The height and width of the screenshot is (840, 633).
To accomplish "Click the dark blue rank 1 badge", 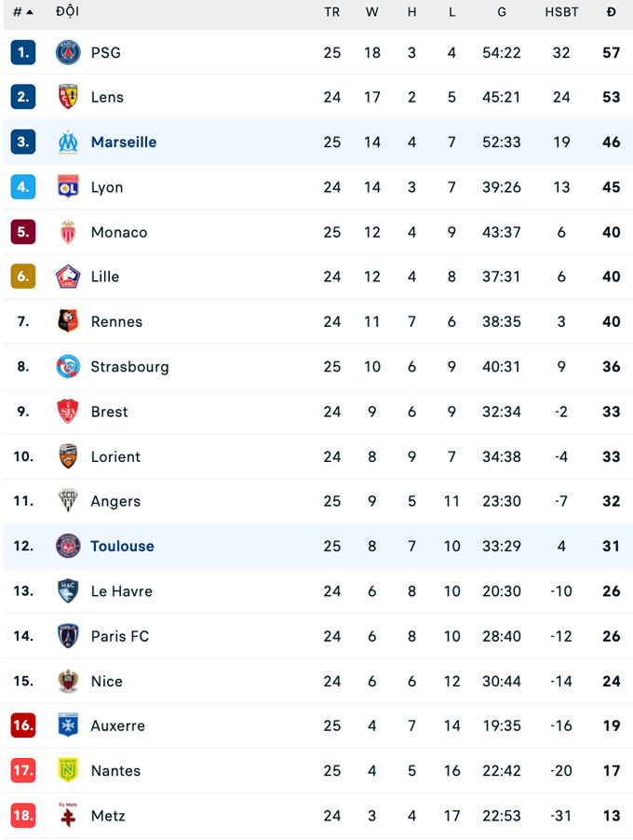I will coord(23,52).
